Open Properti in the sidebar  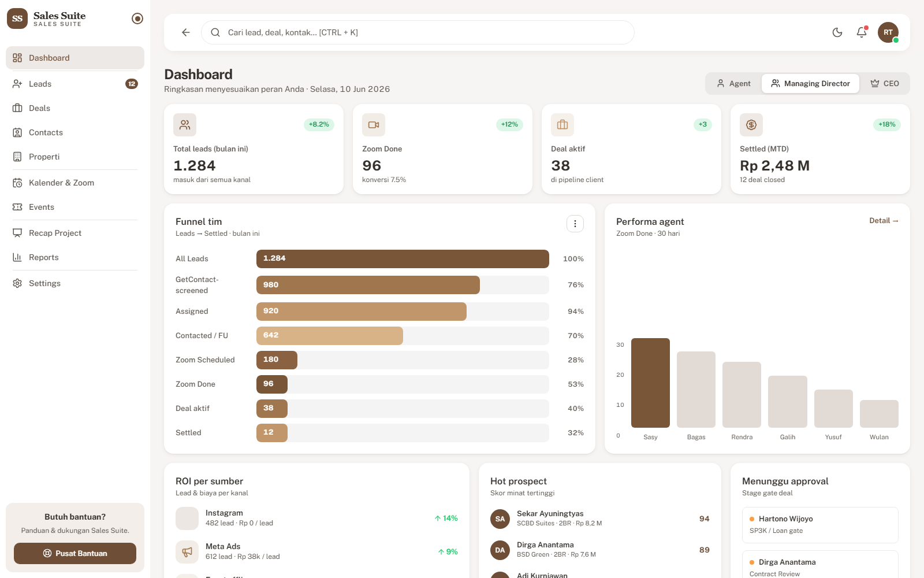click(x=75, y=157)
